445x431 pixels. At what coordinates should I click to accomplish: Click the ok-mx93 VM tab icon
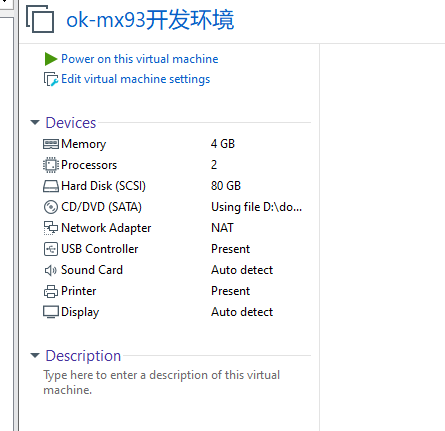[x=40, y=19]
